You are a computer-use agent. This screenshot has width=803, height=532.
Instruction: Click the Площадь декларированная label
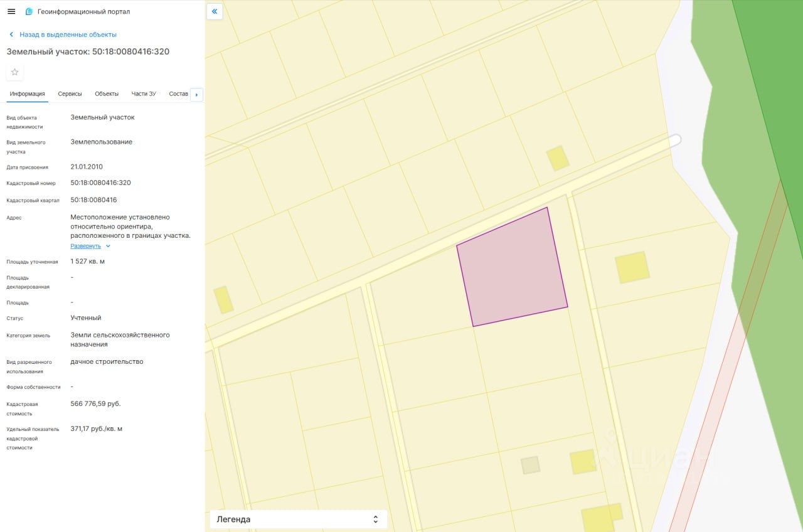click(29, 282)
